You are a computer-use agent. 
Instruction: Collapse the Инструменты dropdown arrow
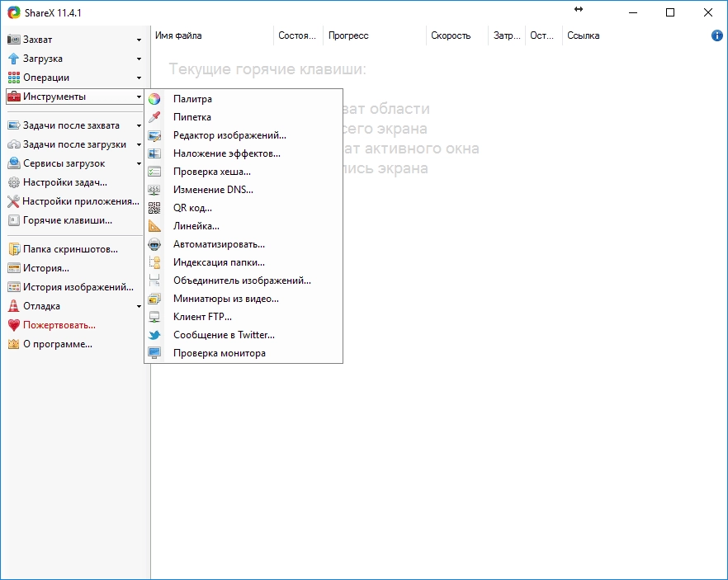click(139, 97)
